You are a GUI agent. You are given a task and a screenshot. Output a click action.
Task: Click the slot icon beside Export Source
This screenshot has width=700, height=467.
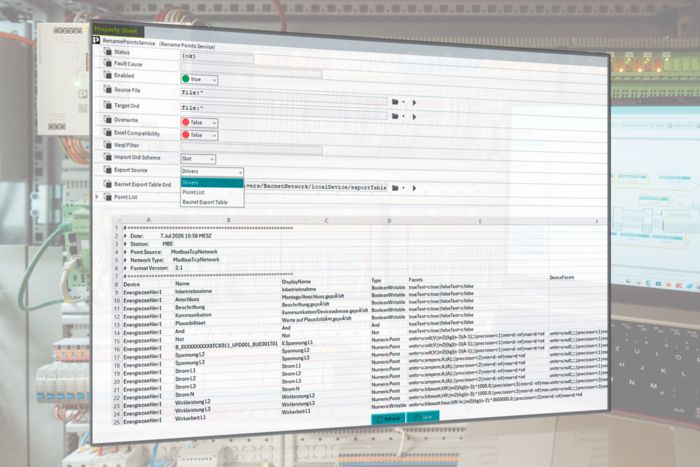pyautogui.click(x=108, y=169)
